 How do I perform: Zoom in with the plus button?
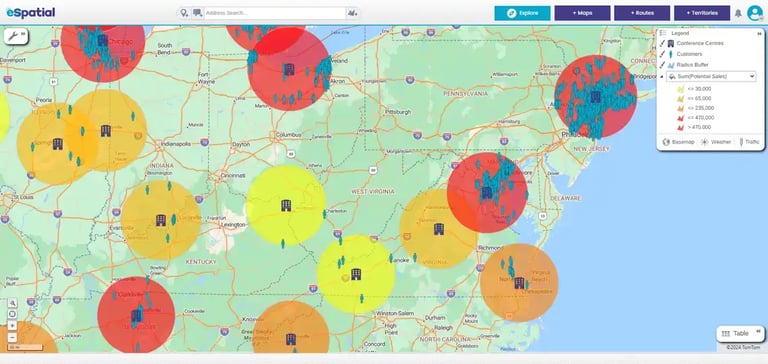point(12,326)
